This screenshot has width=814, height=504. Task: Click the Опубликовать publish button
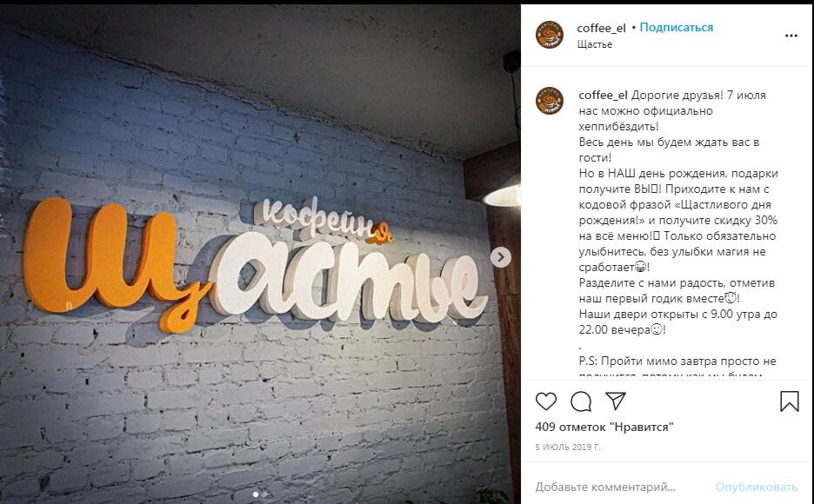click(756, 487)
